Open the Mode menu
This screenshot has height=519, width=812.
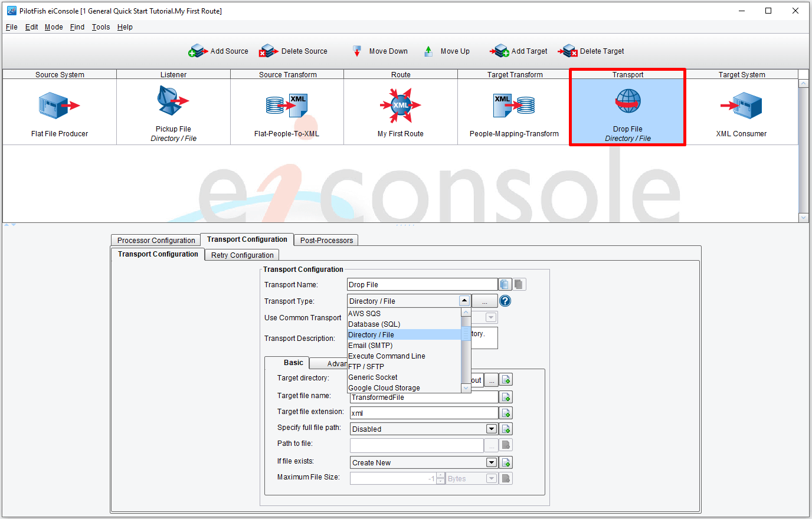(54, 27)
